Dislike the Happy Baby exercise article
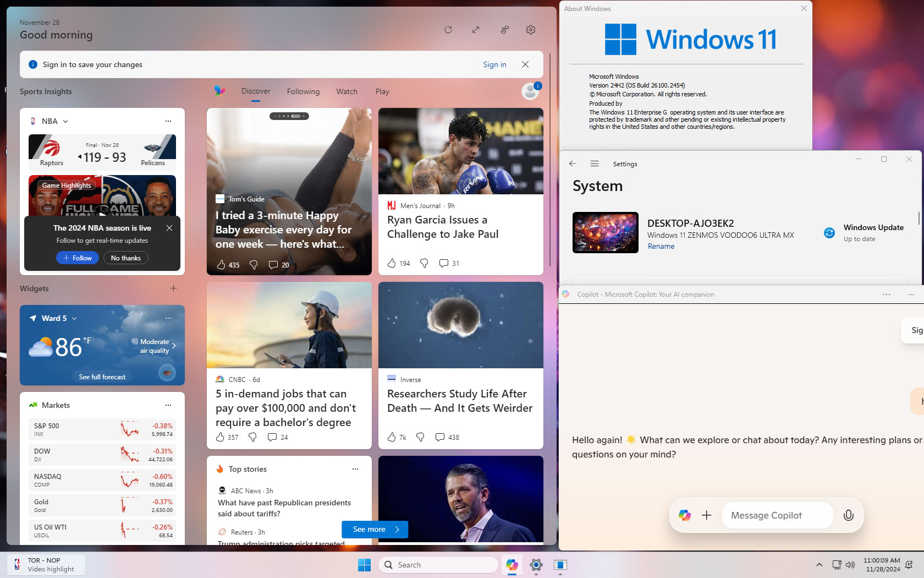 point(254,265)
